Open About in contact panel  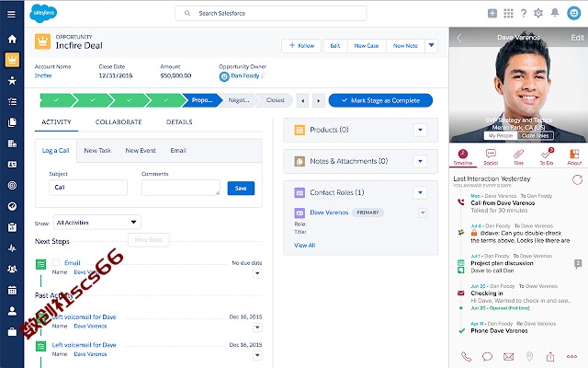[574, 157]
